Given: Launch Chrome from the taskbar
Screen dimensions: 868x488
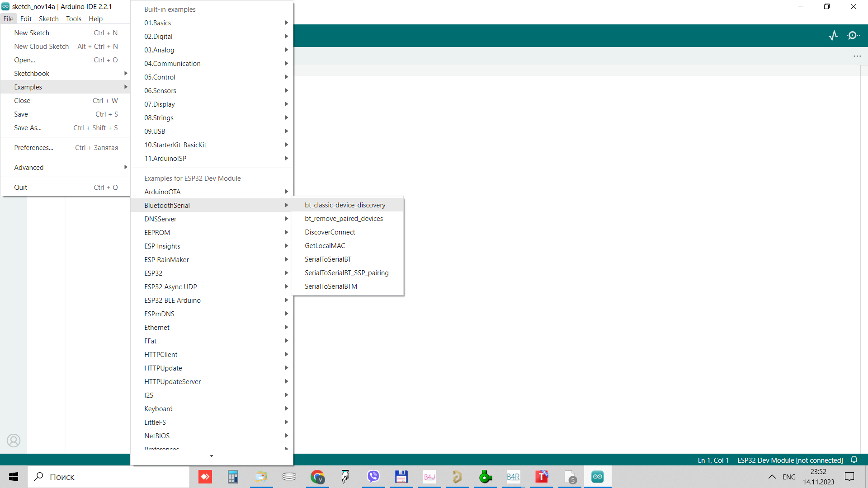Looking at the screenshot, I should pos(317,477).
